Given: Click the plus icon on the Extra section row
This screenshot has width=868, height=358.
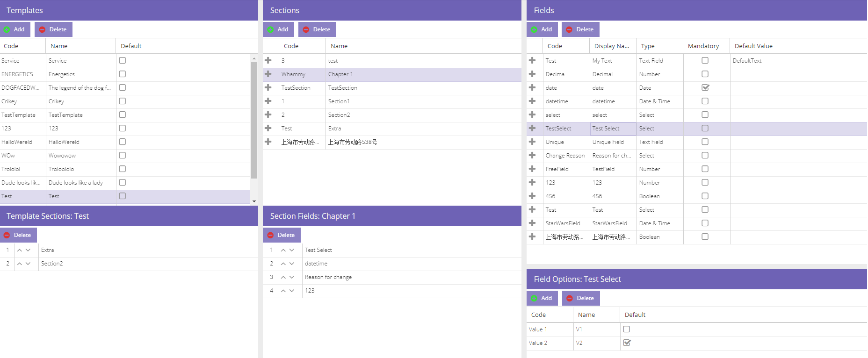Looking at the screenshot, I should pyautogui.click(x=268, y=128).
